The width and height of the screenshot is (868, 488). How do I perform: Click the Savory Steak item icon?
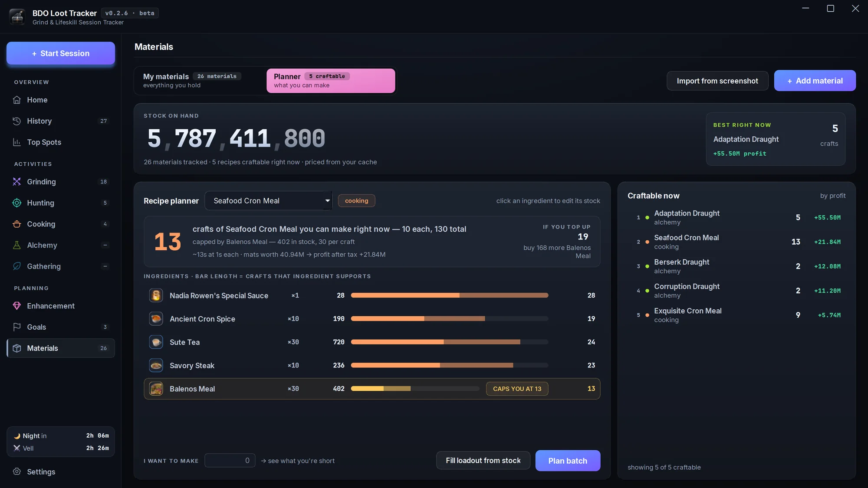pos(156,365)
